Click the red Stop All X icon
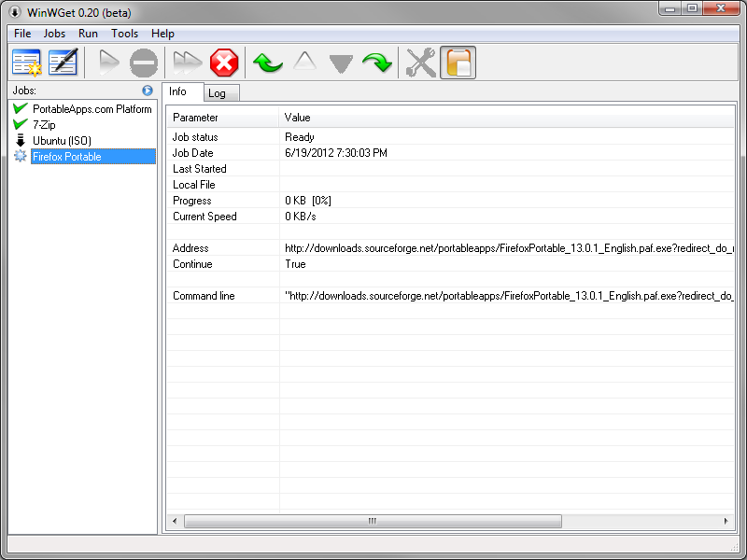The image size is (747, 560). 224,63
